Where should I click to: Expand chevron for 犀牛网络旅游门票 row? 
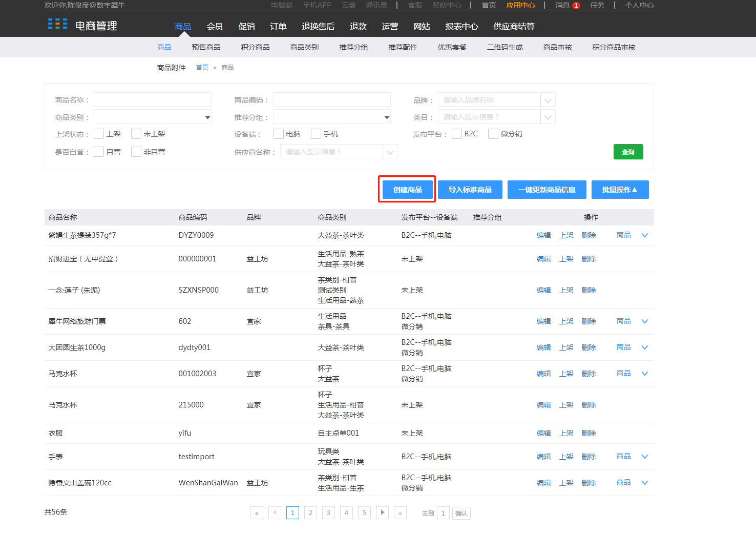click(x=645, y=321)
